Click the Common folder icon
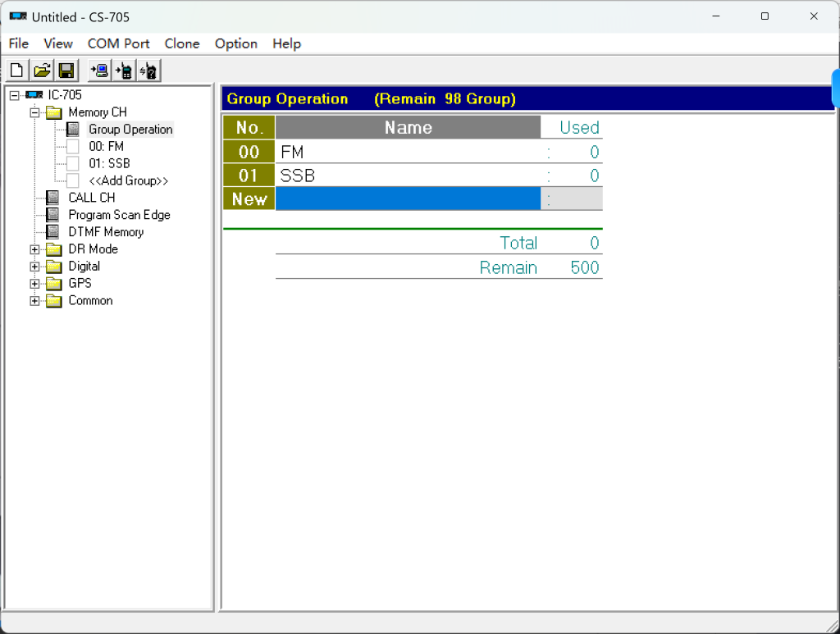Image resolution: width=840 pixels, height=634 pixels. coord(53,301)
